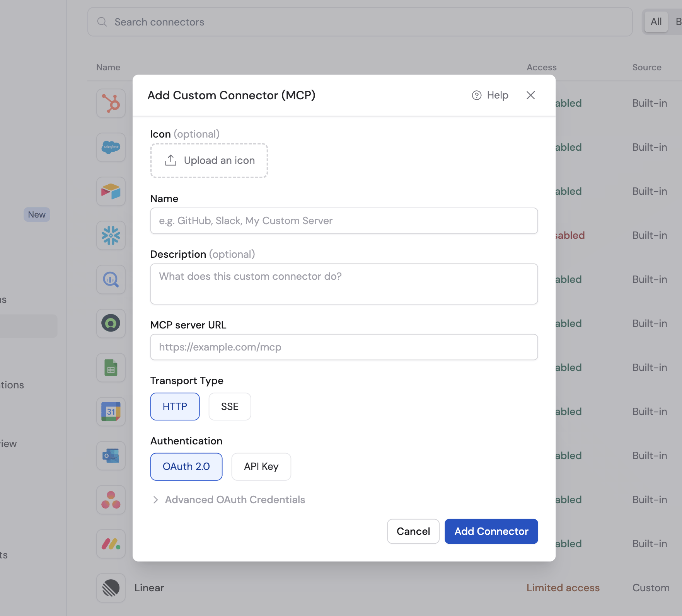682x616 pixels.
Task: Open Help for custom connectors
Action: pyautogui.click(x=490, y=95)
